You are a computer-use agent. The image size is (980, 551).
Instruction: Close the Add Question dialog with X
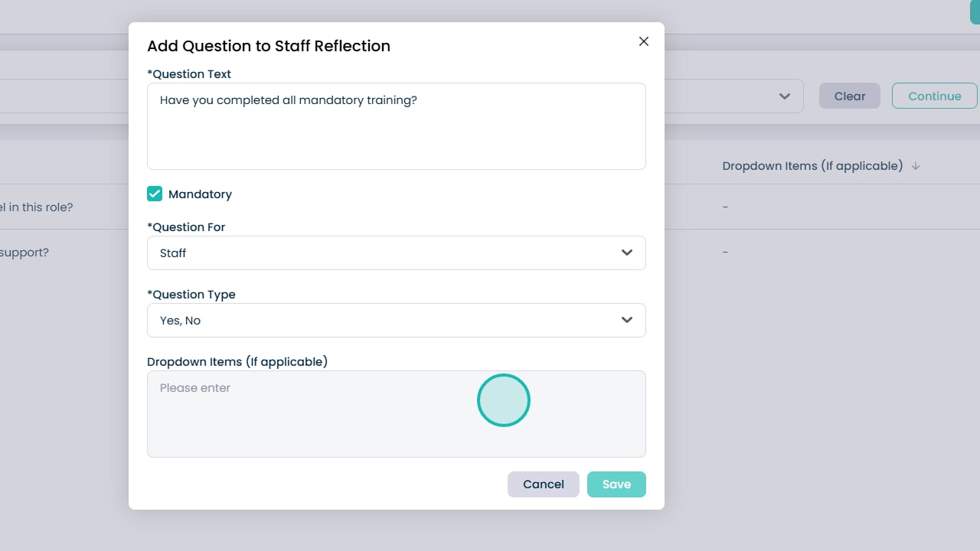644,41
